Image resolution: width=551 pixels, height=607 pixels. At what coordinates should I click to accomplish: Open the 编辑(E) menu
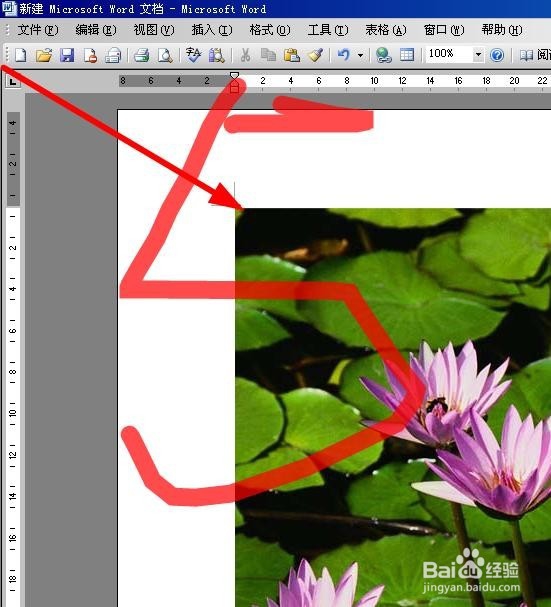tap(96, 30)
